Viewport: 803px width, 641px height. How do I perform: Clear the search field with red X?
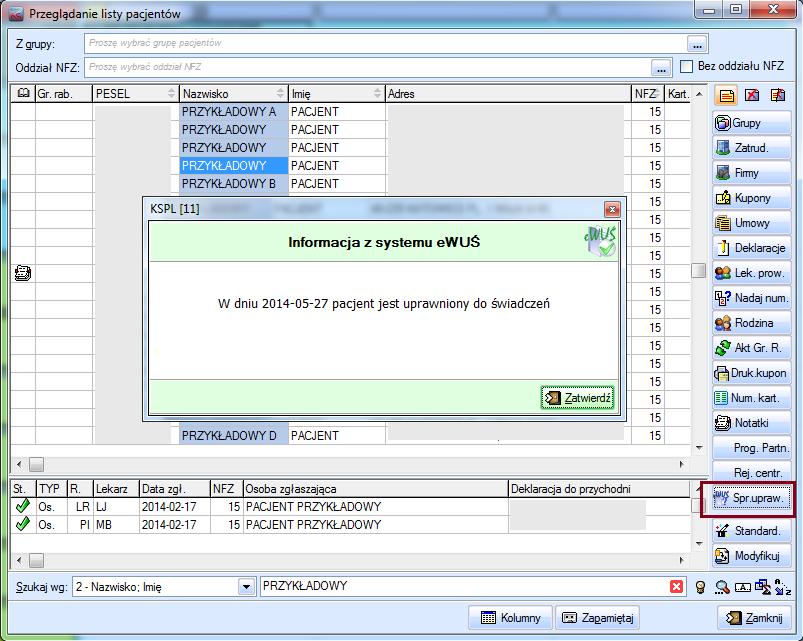click(x=676, y=587)
